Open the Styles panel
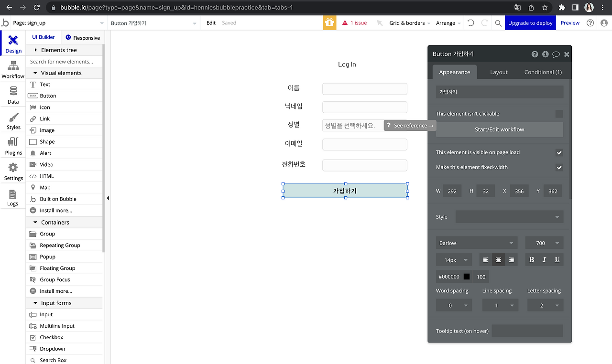 pos(13,120)
